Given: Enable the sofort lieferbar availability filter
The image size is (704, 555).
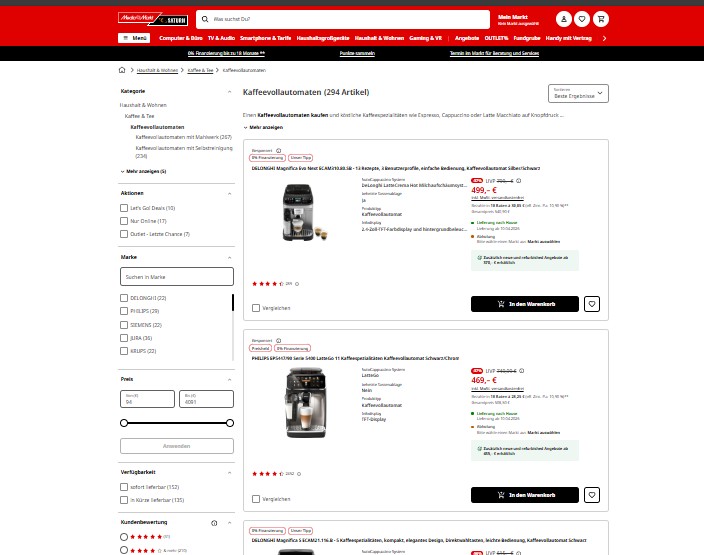Looking at the screenshot, I should click(124, 487).
